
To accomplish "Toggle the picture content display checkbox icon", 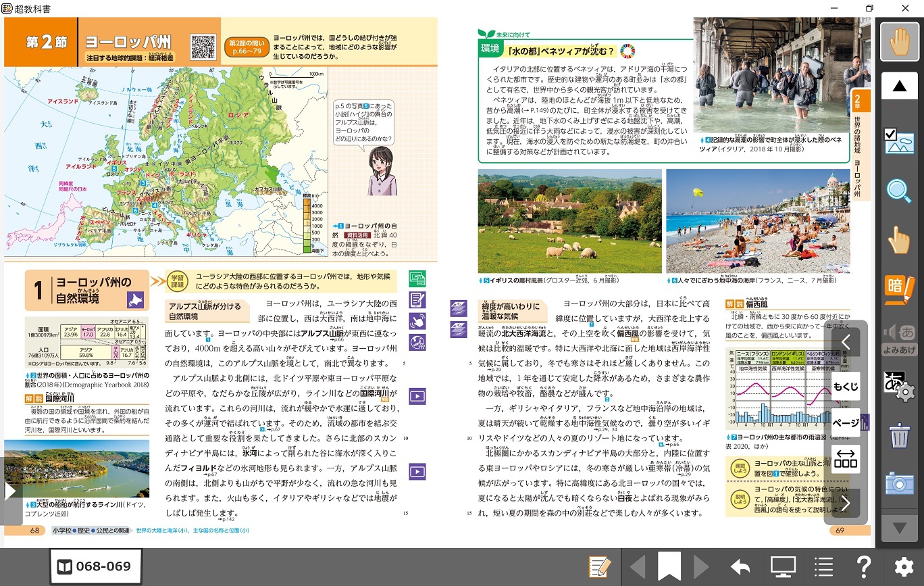I will [x=899, y=143].
